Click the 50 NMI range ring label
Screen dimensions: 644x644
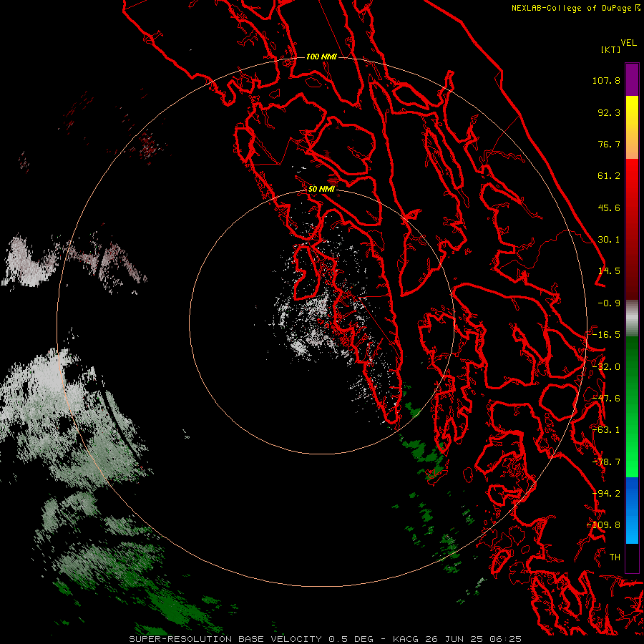[x=321, y=190]
